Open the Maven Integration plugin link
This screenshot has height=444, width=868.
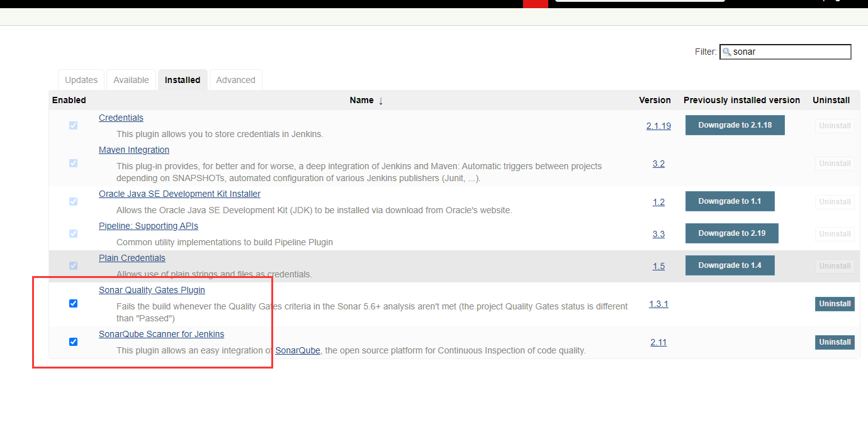(133, 150)
